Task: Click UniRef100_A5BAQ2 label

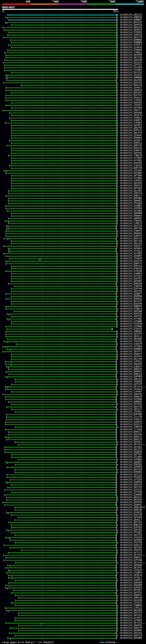Action: point(131,331)
